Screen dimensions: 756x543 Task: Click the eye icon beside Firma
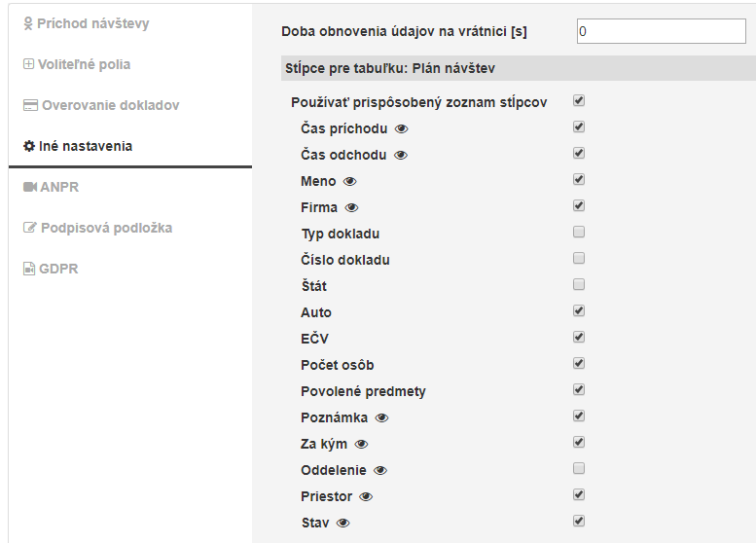point(352,207)
